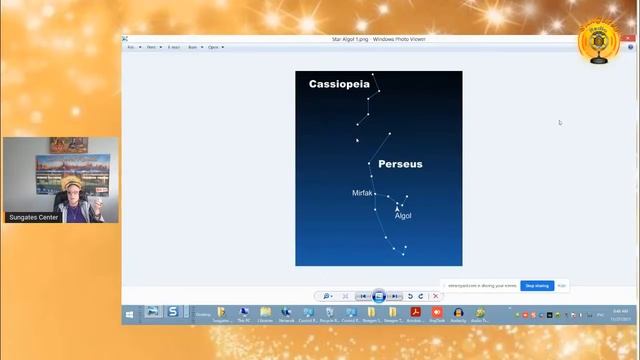Image resolution: width=640 pixels, height=360 pixels.
Task: Open the File menu in Photo Viewer
Action: (134, 47)
